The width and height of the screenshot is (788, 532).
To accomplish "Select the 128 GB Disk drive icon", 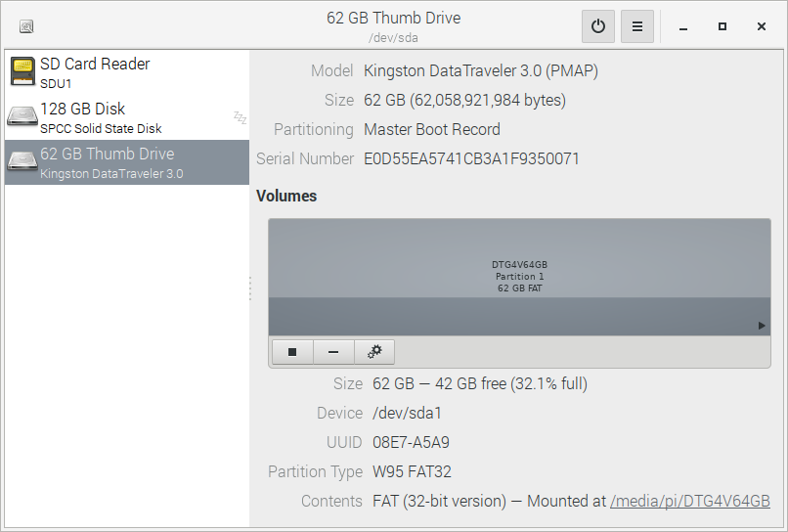I will click(x=22, y=115).
